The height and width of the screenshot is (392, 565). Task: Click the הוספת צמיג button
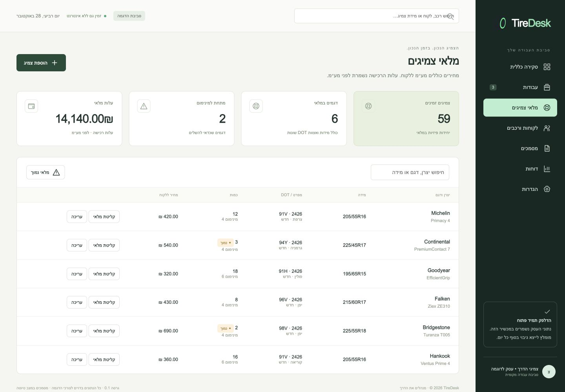click(x=41, y=63)
